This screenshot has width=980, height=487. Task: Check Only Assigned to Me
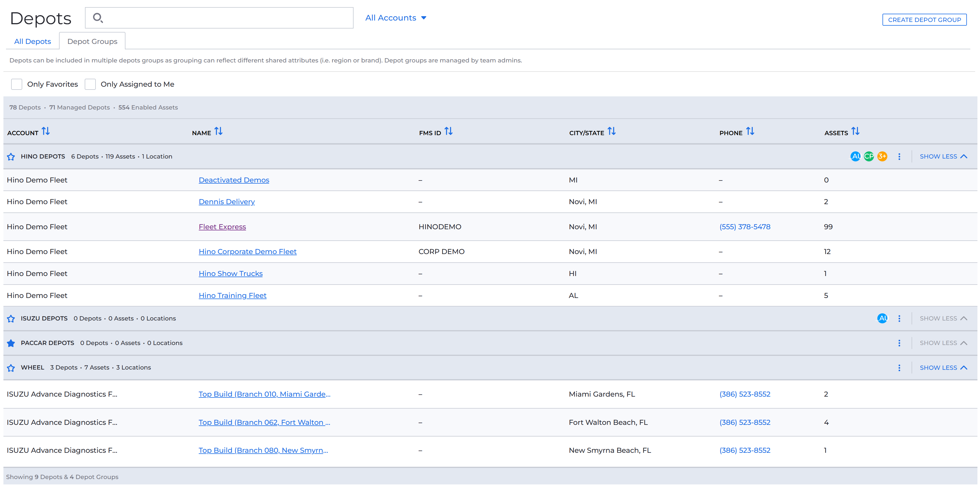90,84
